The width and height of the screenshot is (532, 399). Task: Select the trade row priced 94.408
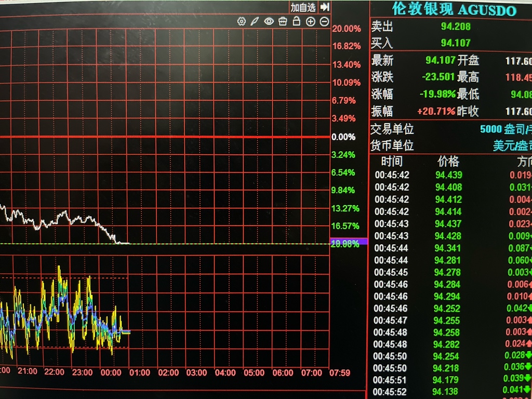[453, 187]
